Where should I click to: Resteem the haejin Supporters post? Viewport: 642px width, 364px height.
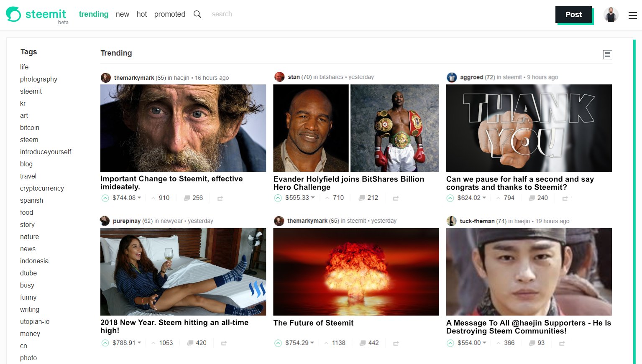[562, 344]
